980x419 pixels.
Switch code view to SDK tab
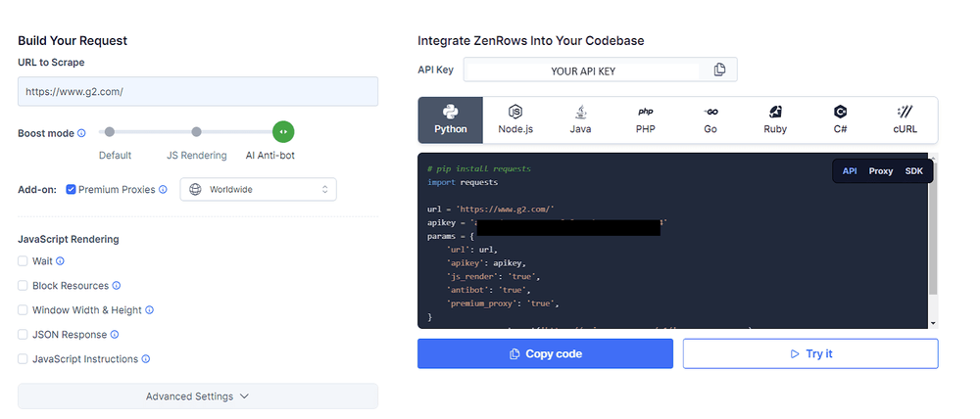tap(913, 171)
